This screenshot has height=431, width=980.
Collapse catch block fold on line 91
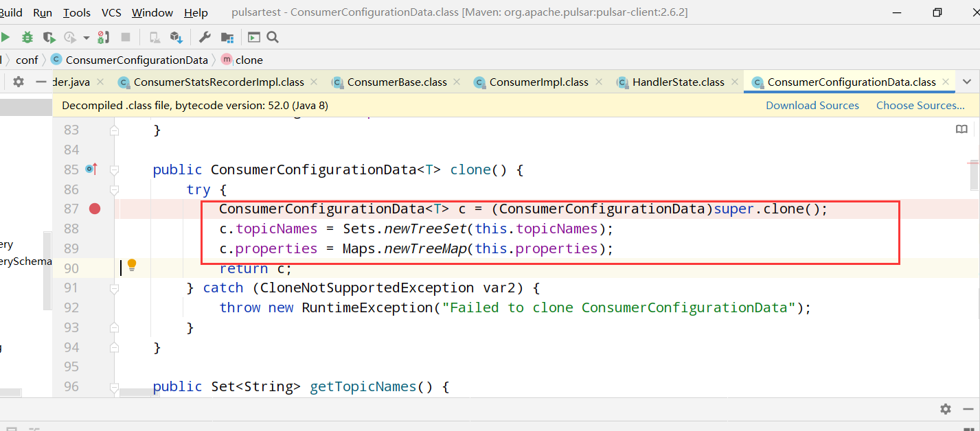[115, 288]
